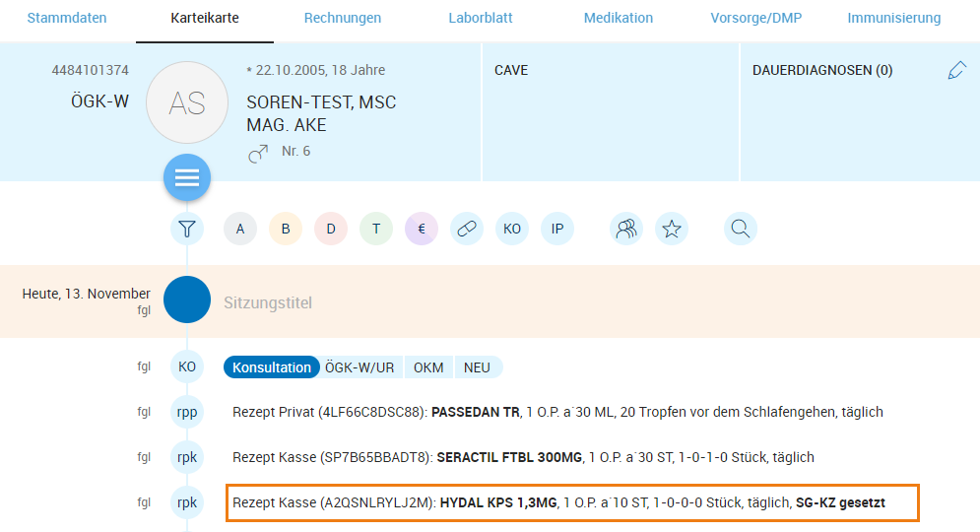Select the HYDAL KPS 1,3MG prescription entry
980x532 pixels.
pos(571,502)
